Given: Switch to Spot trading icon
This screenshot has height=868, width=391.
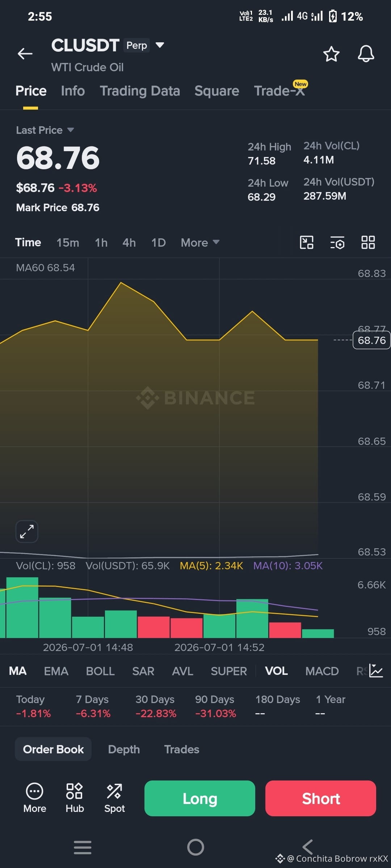Looking at the screenshot, I should [114, 799].
